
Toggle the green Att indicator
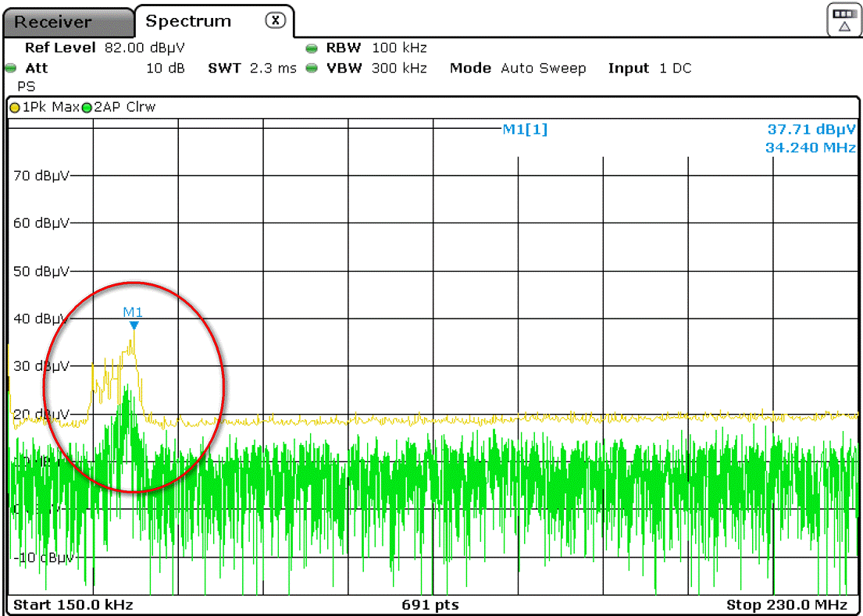pyautogui.click(x=9, y=69)
